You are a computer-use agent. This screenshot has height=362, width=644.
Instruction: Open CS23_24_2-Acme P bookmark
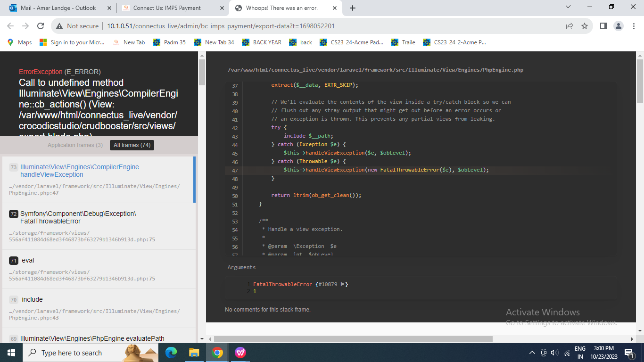[454, 42]
